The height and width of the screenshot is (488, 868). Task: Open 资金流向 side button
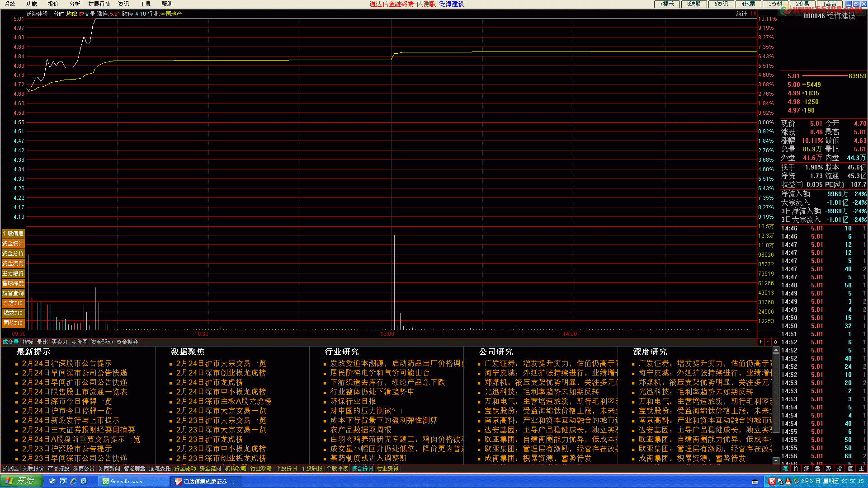pyautogui.click(x=13, y=263)
